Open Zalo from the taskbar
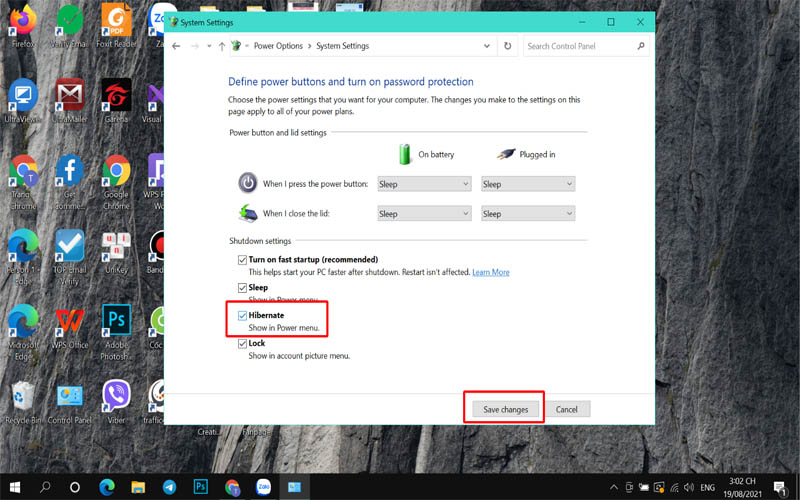The image size is (800, 500). (x=263, y=487)
